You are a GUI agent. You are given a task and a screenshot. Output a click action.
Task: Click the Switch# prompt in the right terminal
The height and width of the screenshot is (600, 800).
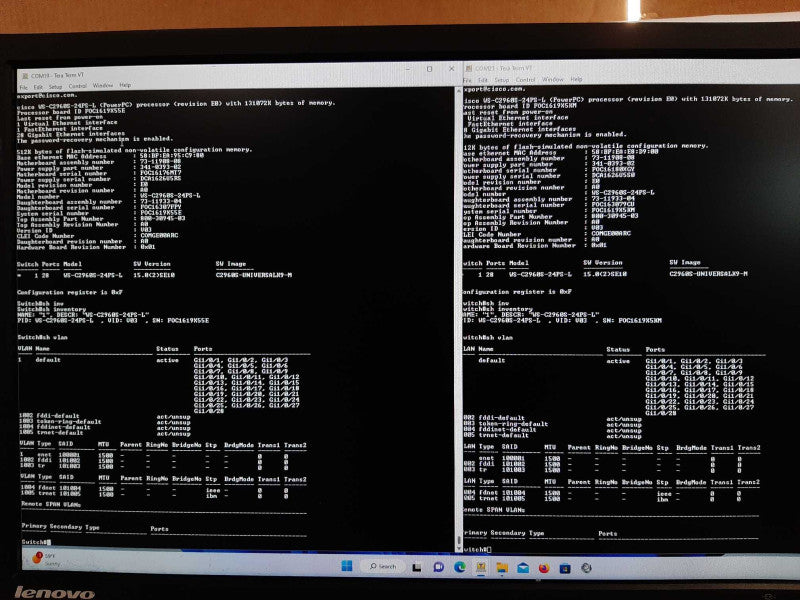(x=474, y=549)
